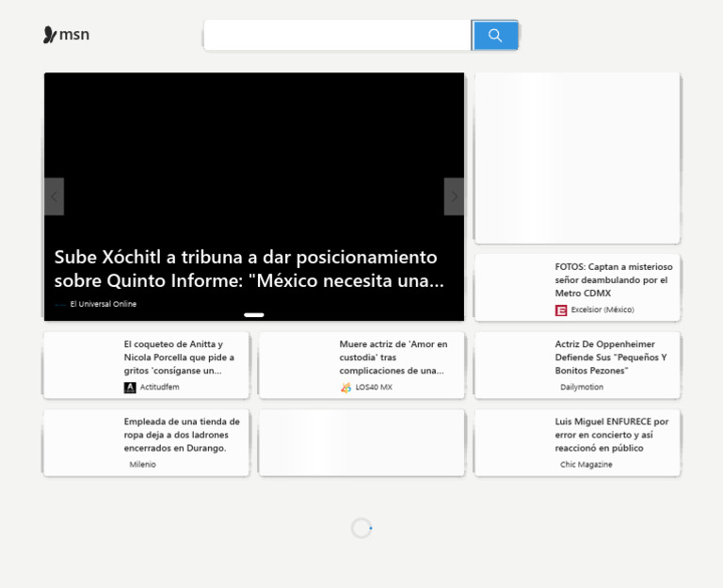Open Durango clothing store thieves article
Screen dimensions: 723x588
point(182,435)
